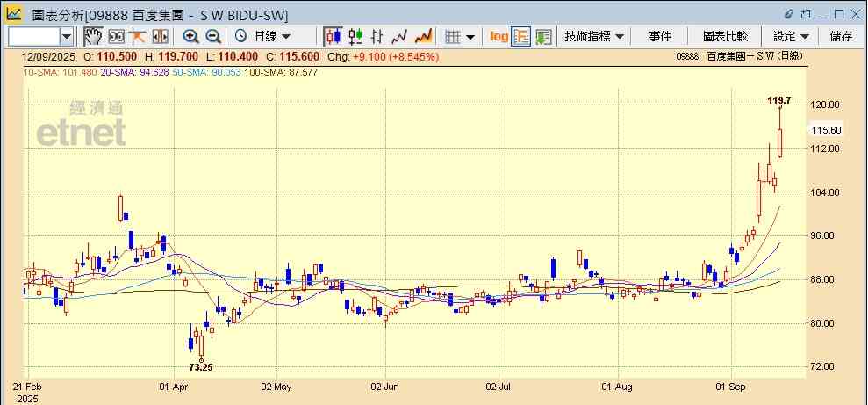Click the 20-SMA legend label

(x=135, y=72)
